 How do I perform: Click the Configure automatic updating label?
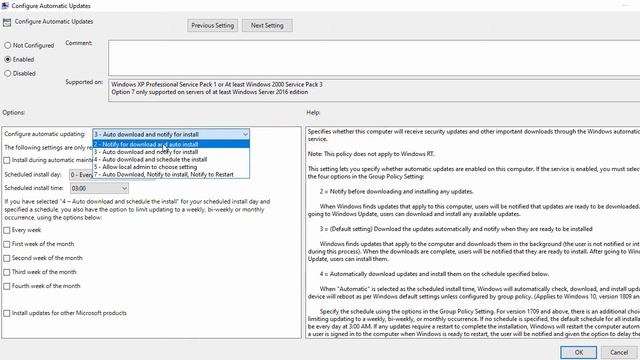(x=45, y=134)
